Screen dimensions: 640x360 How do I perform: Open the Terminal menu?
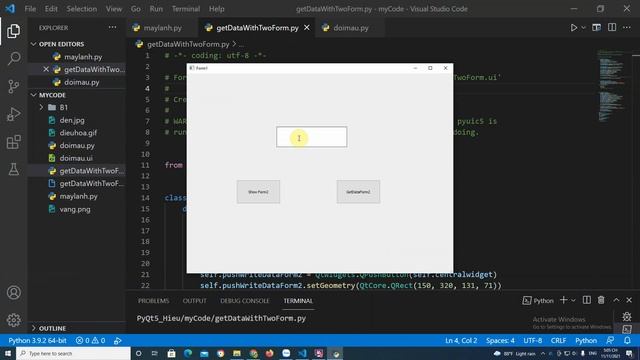pos(186,9)
